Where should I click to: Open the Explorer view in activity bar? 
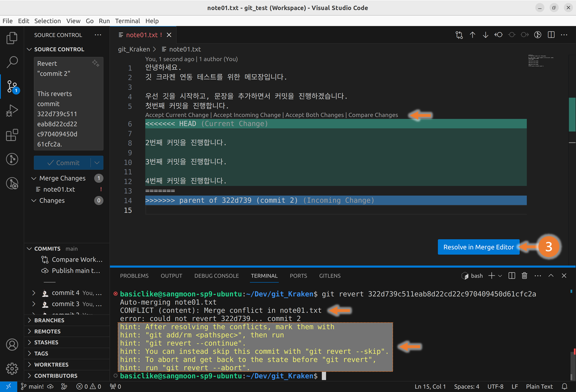(x=12, y=38)
